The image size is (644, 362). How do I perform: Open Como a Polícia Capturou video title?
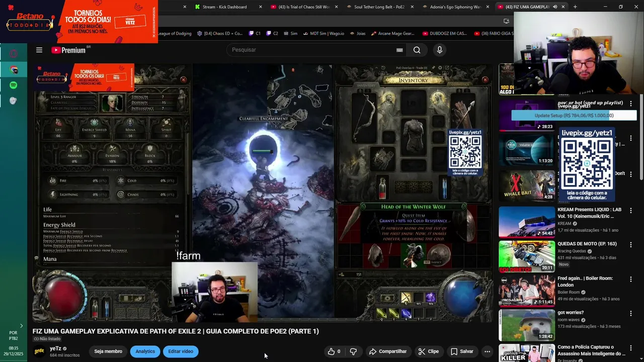tap(592, 350)
